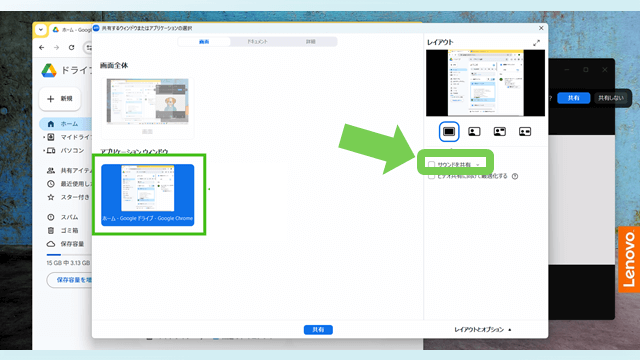Click the Chrome reload icon

(71, 47)
